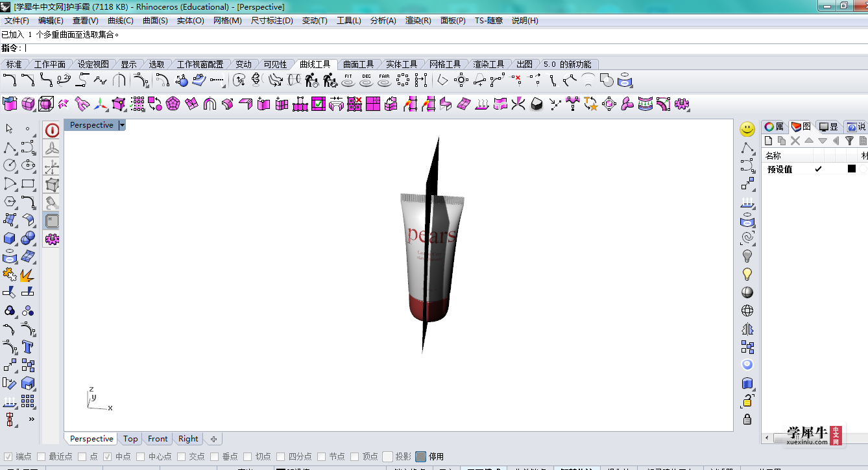
Task: Select the Box solid tool
Action: pyautogui.click(x=10, y=238)
